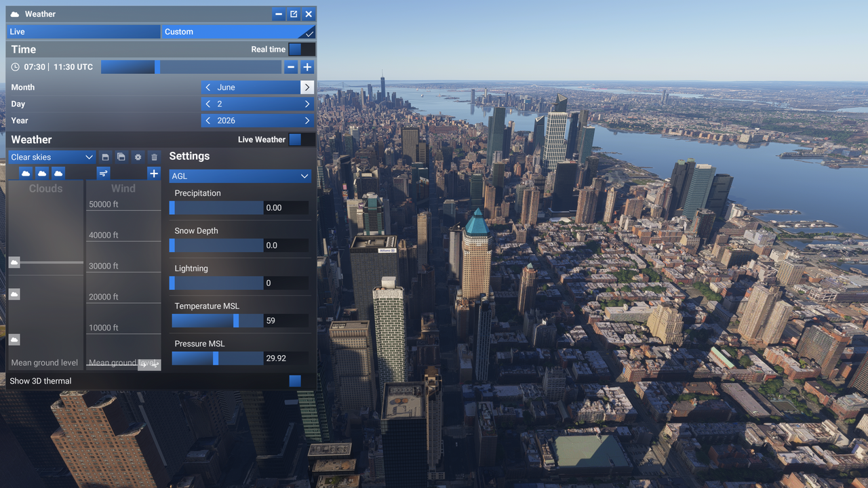Image resolution: width=868 pixels, height=488 pixels.
Task: Add a new wind layer with plus
Action: [x=154, y=174]
